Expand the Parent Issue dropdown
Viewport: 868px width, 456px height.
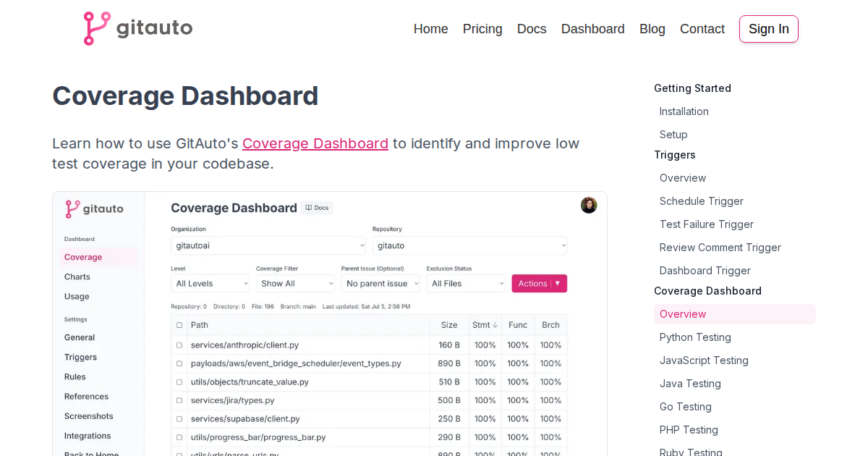[x=380, y=284]
